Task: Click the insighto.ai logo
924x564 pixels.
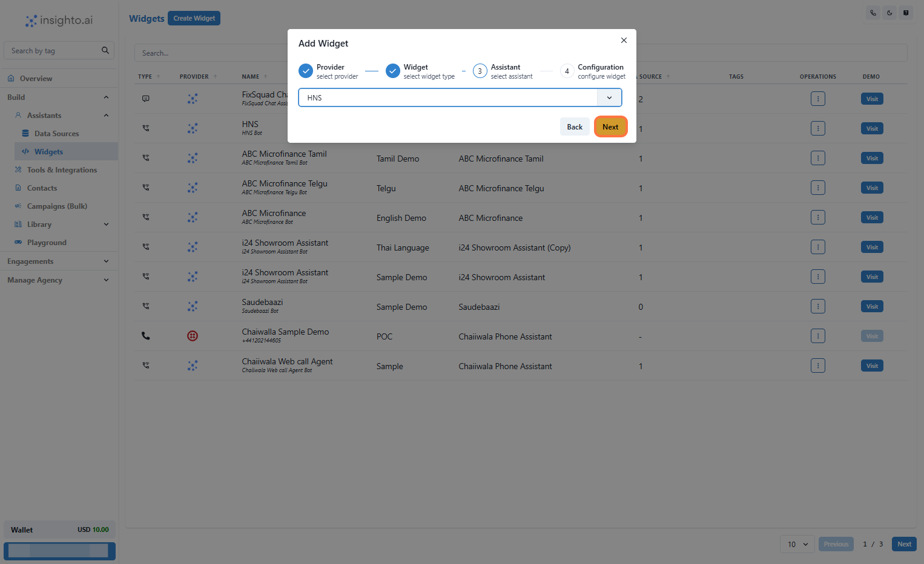Action: point(59,21)
